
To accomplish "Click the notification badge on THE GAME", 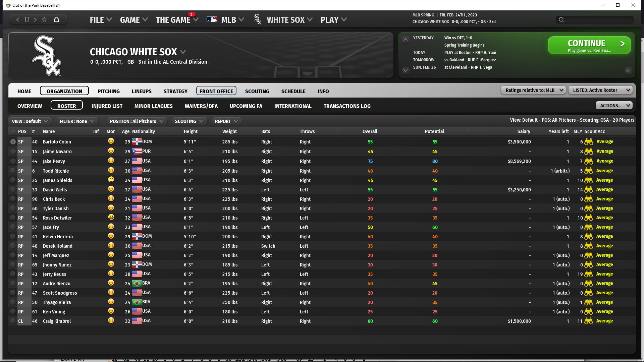I will tap(192, 14).
